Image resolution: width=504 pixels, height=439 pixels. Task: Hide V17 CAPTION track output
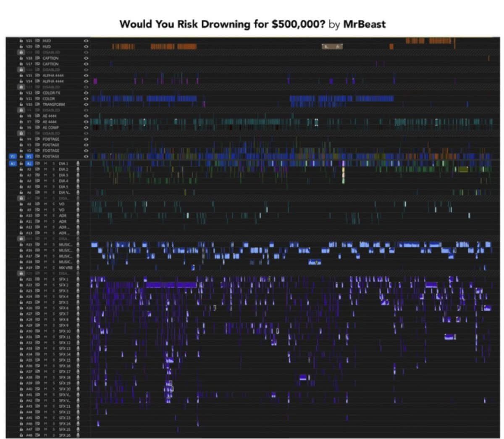coord(86,64)
